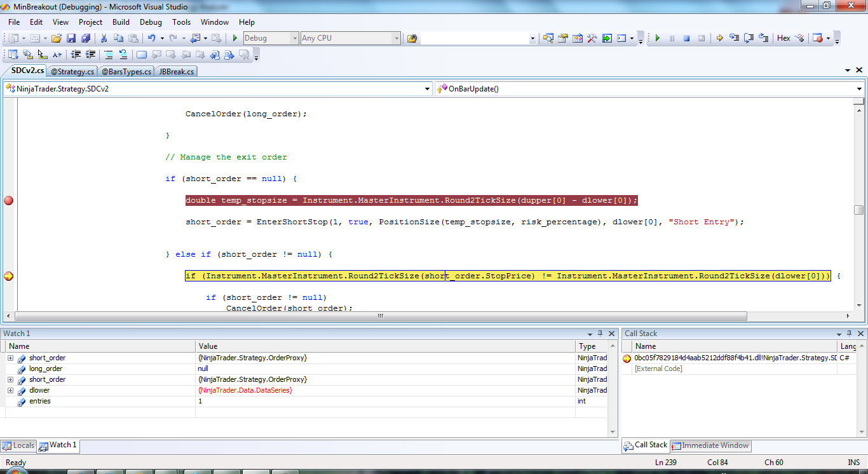Viewport: 868px width, 474px height.
Task: Stop debugging with the blue square button
Action: click(687, 38)
